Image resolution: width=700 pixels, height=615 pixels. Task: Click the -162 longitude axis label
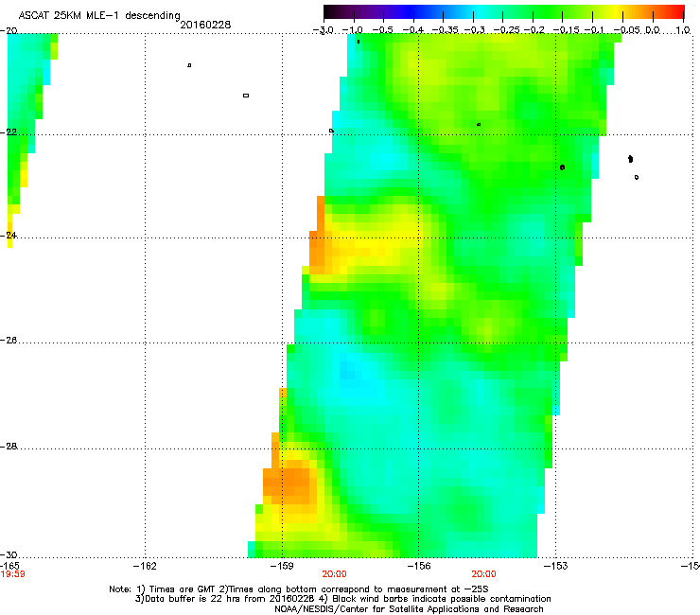(x=145, y=567)
